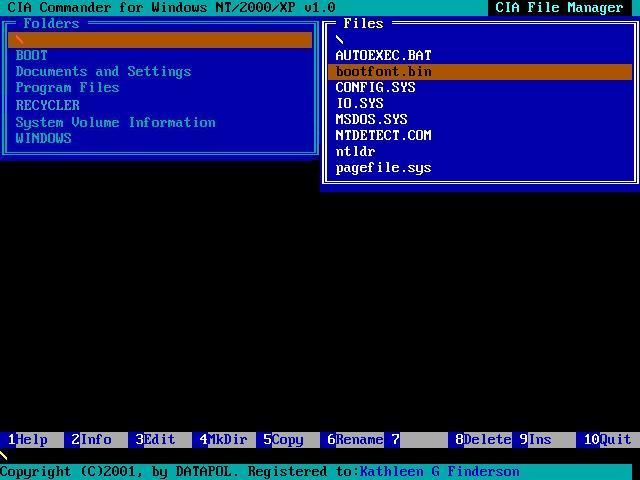Choose the RECYCLER folder
Image resolution: width=640 pixels, height=480 pixels.
[47, 105]
